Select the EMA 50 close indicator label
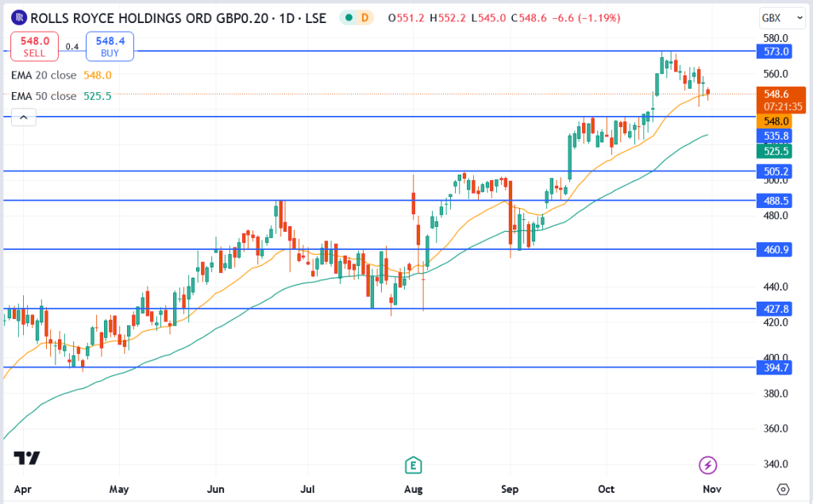The width and height of the screenshot is (813, 504). coord(44,96)
